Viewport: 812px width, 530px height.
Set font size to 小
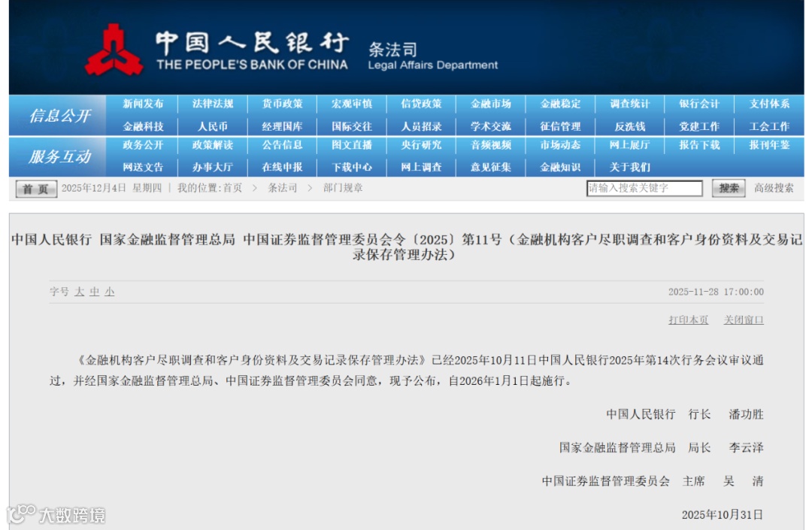coord(109,292)
